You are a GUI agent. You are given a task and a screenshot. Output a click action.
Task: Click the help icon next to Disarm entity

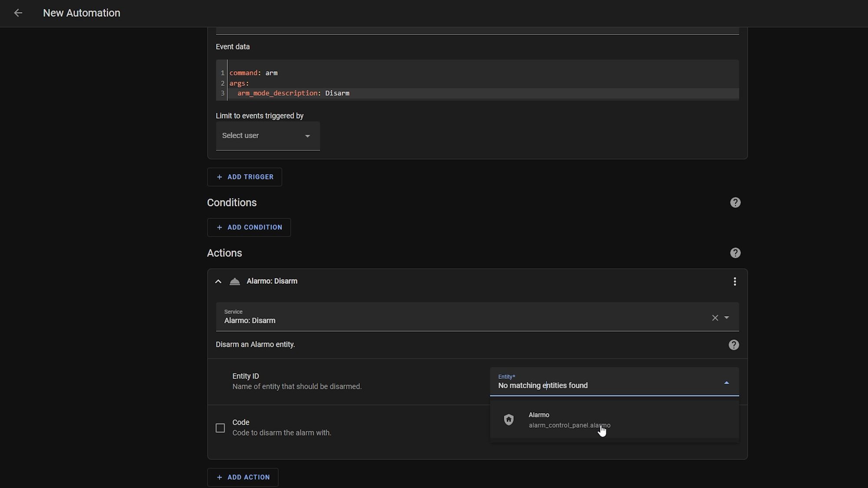pyautogui.click(x=734, y=345)
